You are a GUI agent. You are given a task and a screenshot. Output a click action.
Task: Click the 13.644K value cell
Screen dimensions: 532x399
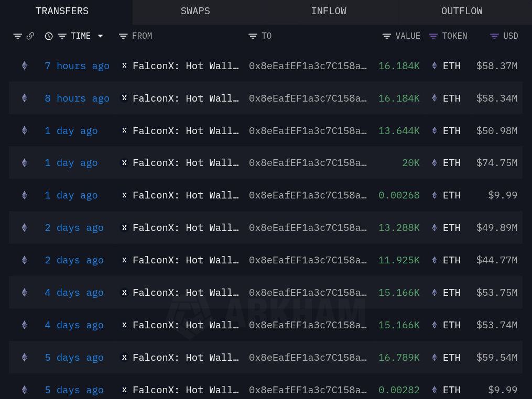coord(399,131)
